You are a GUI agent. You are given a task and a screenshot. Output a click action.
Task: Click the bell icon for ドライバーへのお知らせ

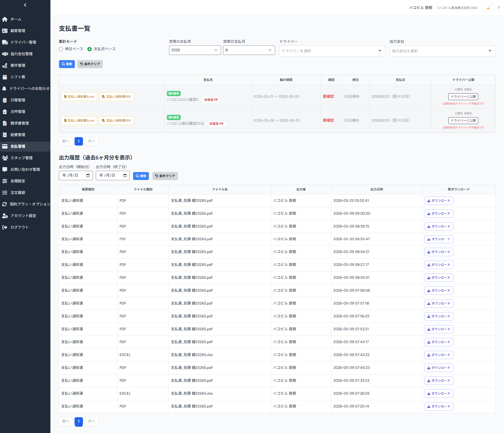coord(4,89)
